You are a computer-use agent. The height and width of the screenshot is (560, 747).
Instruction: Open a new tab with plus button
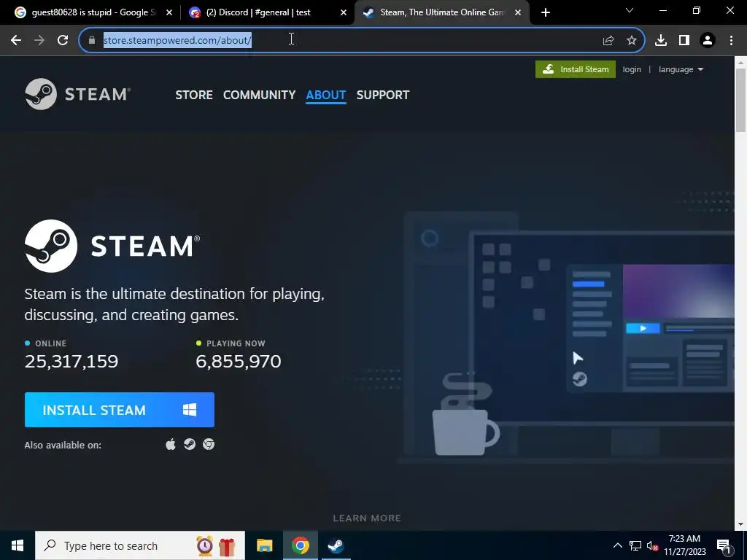point(546,12)
